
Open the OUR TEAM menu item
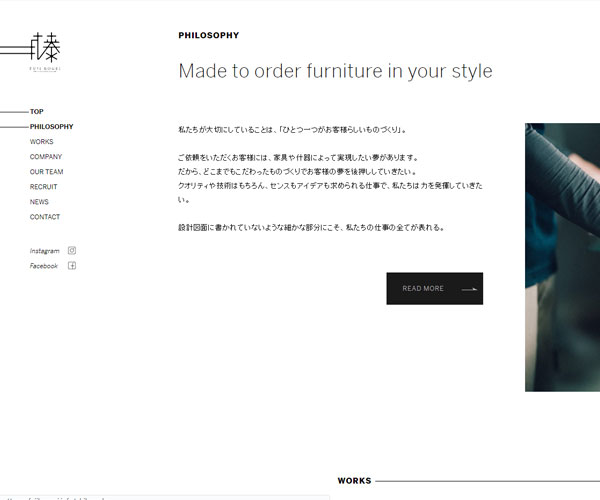(x=46, y=172)
